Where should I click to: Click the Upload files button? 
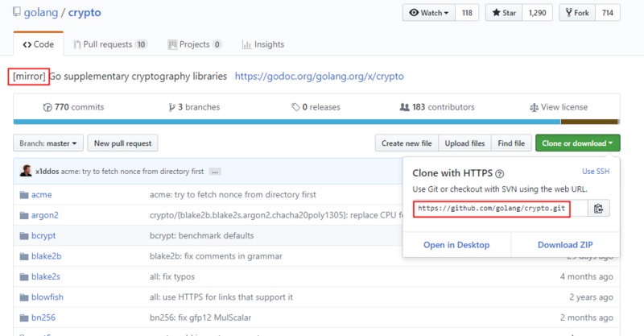(465, 143)
